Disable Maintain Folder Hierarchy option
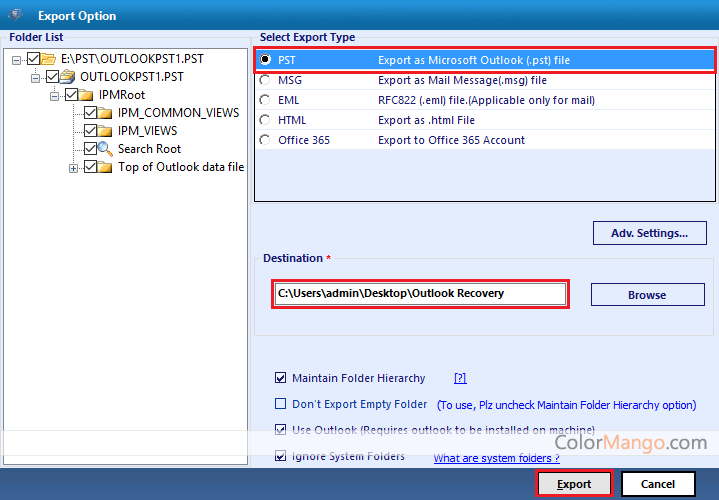This screenshot has width=719, height=500. point(280,378)
